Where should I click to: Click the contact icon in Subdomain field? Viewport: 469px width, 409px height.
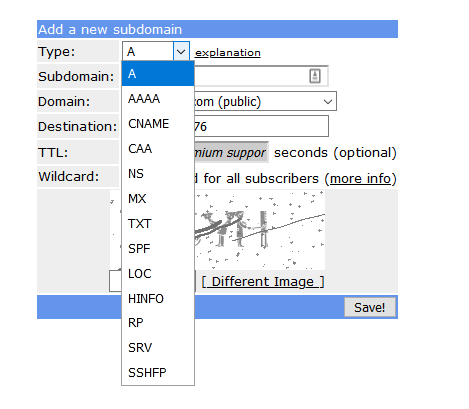pos(315,76)
